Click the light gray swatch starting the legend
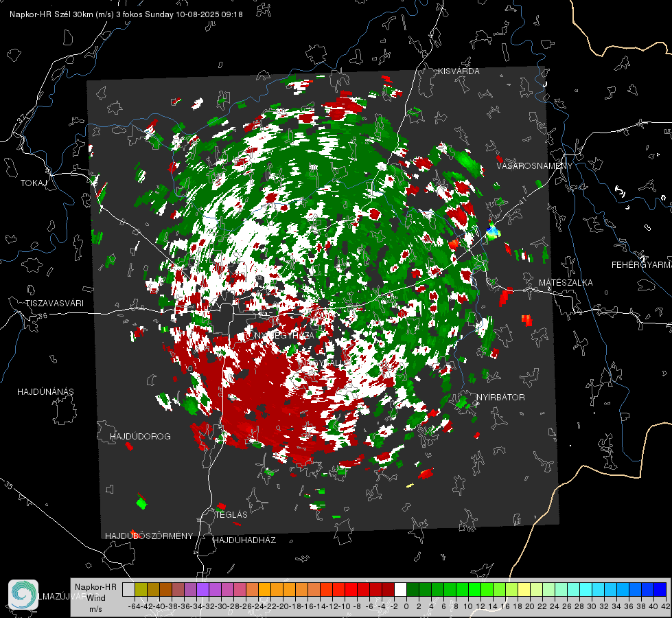 click(128, 589)
